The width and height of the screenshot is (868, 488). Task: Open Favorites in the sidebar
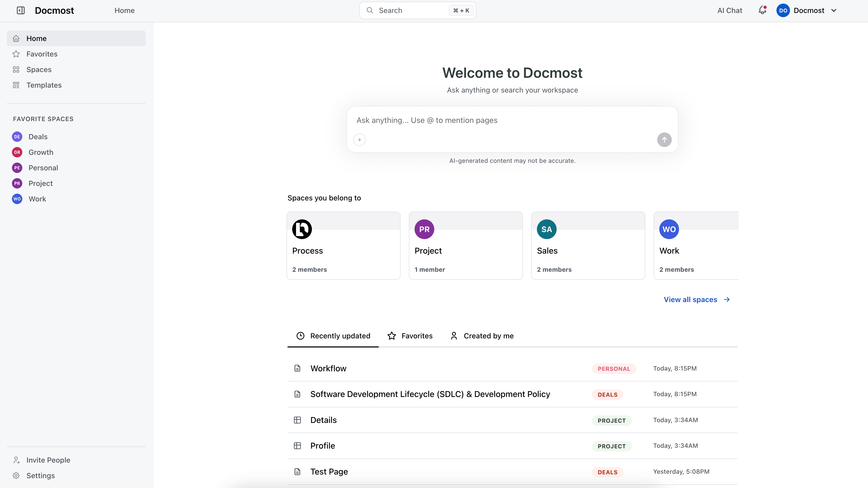point(76,54)
